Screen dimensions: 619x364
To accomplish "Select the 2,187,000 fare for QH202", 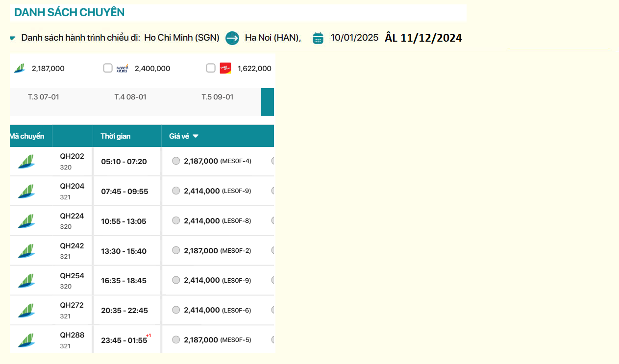I will pos(176,161).
